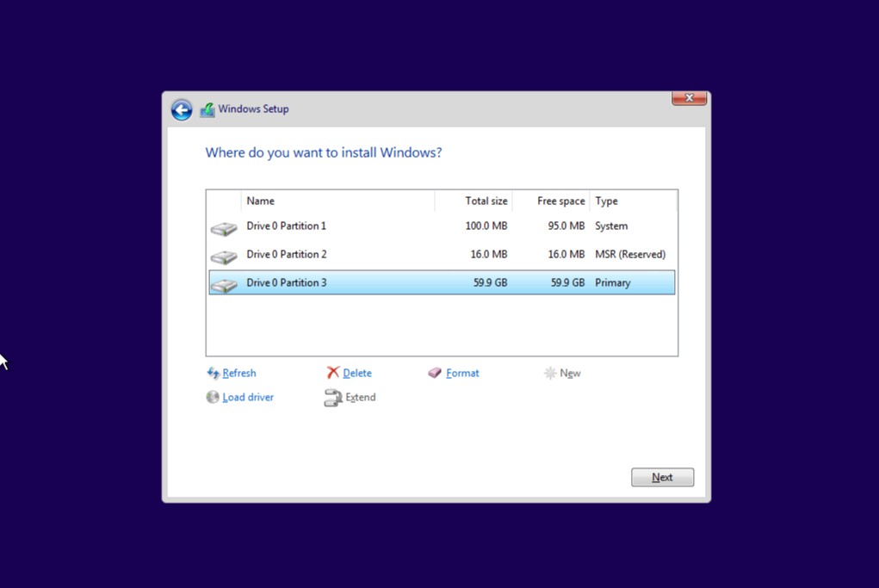Open the Load driver link
The height and width of the screenshot is (588, 879).
248,397
